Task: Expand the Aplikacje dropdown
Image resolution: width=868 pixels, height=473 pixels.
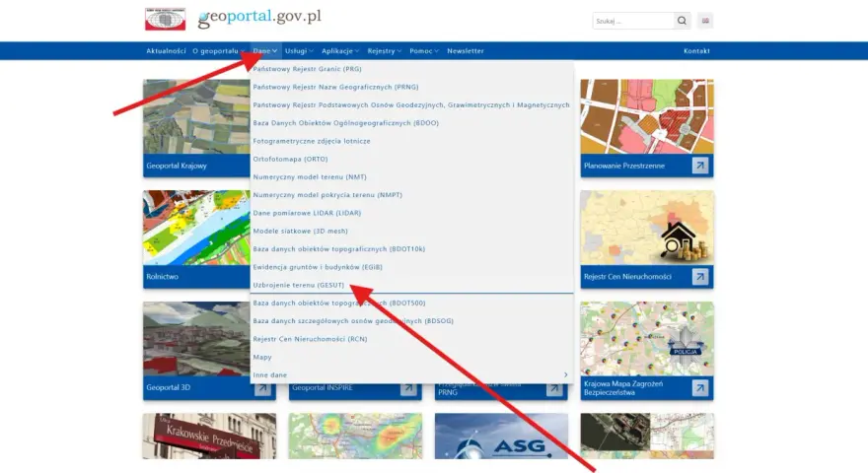Action: tap(340, 51)
